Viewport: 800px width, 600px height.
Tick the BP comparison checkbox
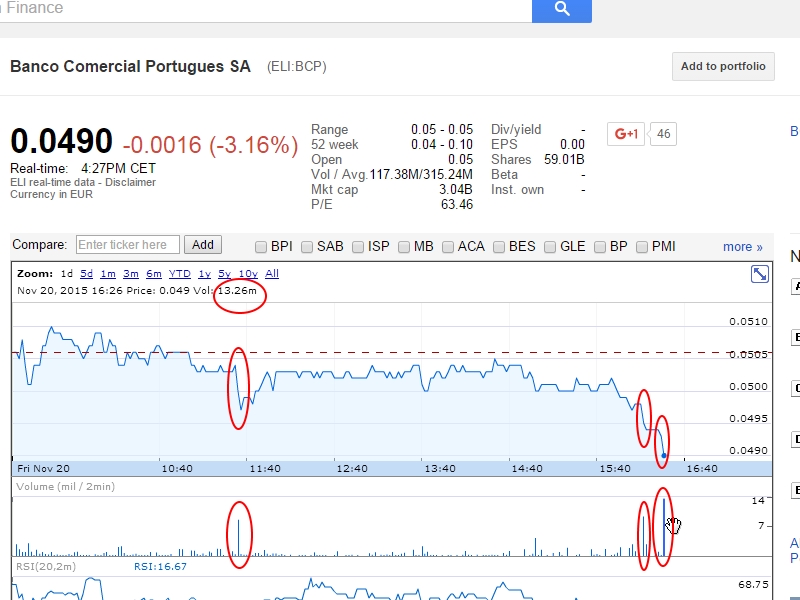point(599,247)
